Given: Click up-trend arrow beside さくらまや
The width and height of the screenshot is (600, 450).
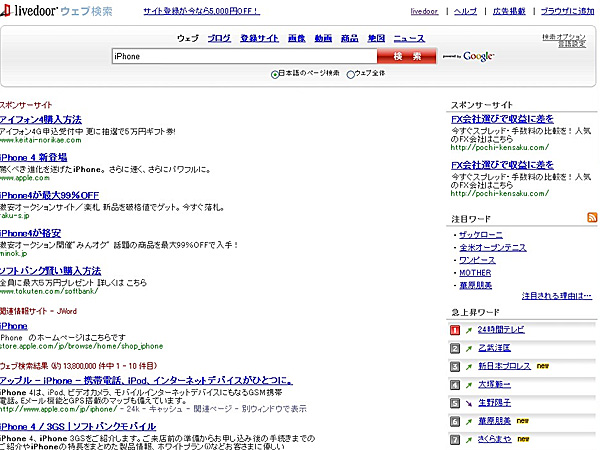Looking at the screenshot, I should pos(469,440).
